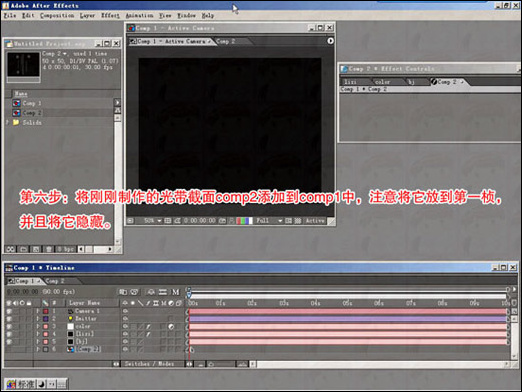Viewport: 522px width, 392px height.
Task: Hide the [lizi] layer video eye
Action: (x=9, y=334)
